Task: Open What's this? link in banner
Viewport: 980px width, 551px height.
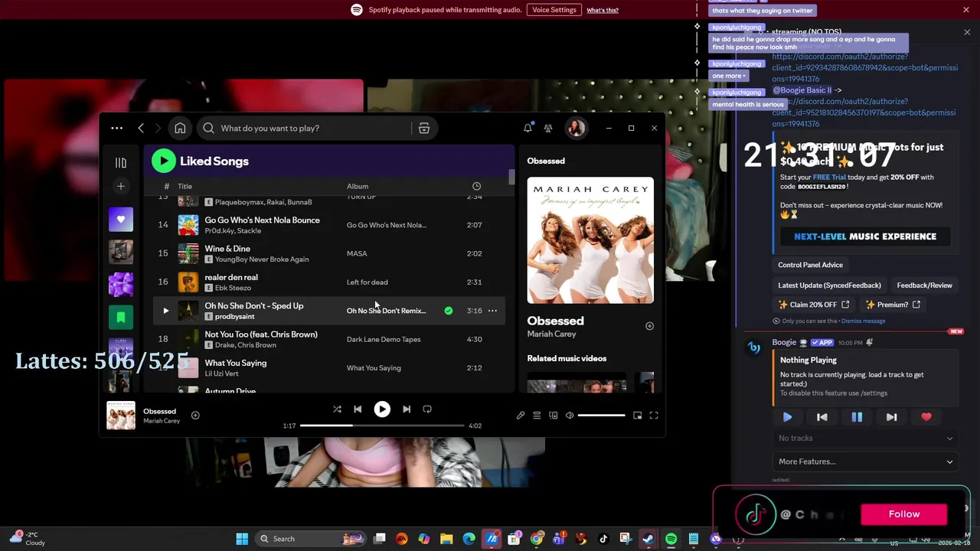Action: point(603,10)
